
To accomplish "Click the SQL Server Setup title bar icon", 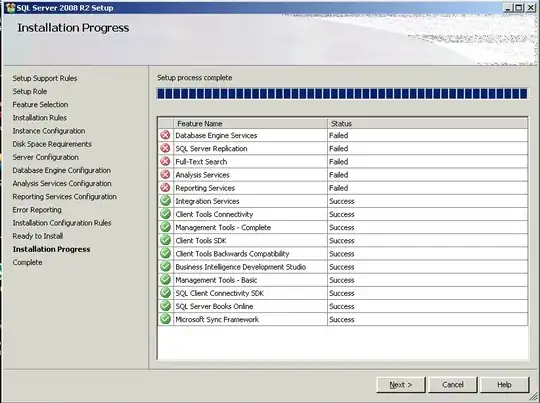I will pos(11,8).
